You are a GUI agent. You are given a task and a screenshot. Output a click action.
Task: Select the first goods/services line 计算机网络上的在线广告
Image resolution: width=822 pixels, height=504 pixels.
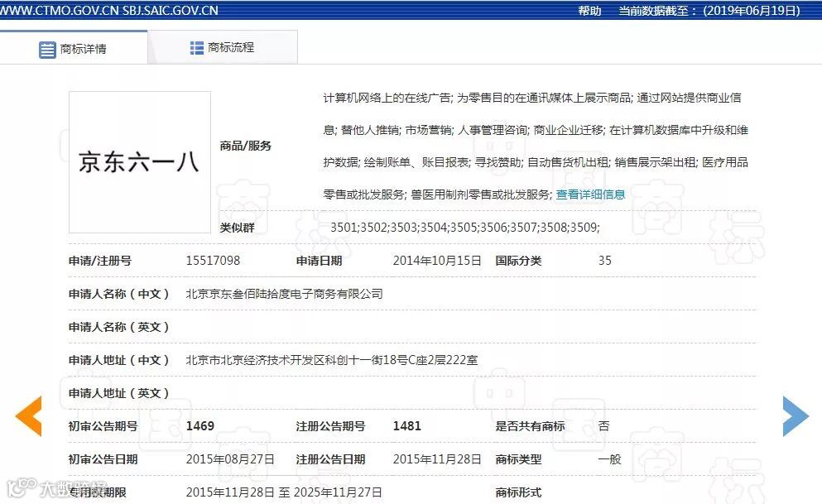387,98
